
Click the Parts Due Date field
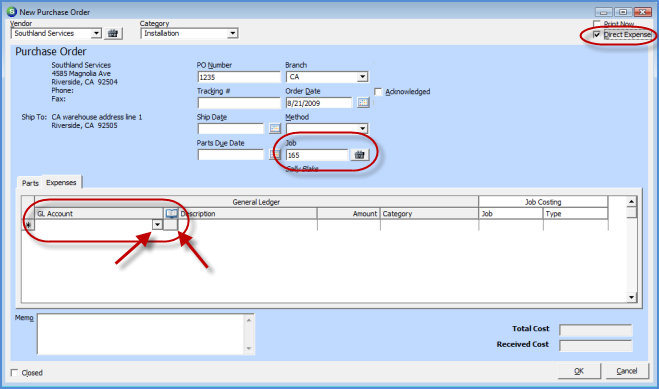pyautogui.click(x=231, y=155)
